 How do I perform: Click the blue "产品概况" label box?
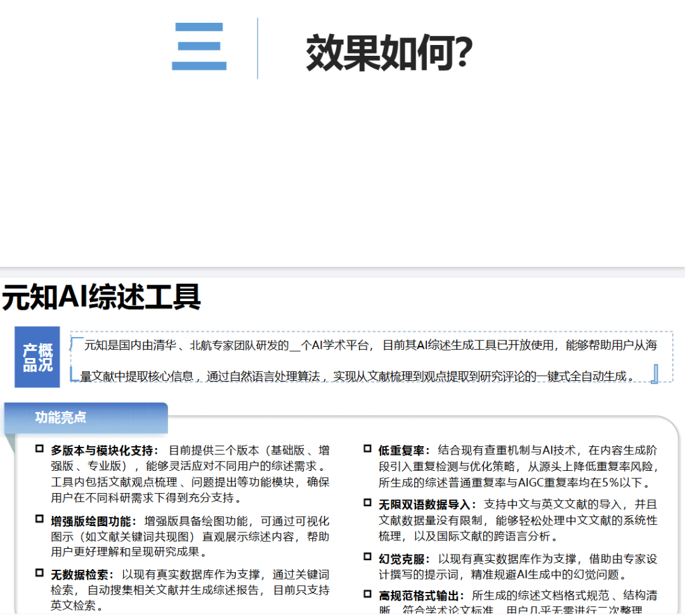[x=37, y=357]
